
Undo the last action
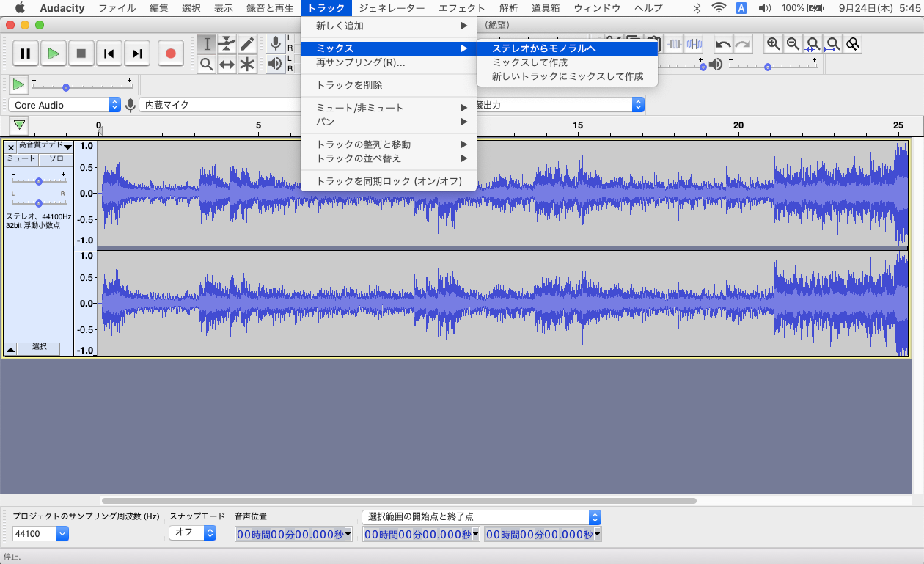(x=723, y=44)
